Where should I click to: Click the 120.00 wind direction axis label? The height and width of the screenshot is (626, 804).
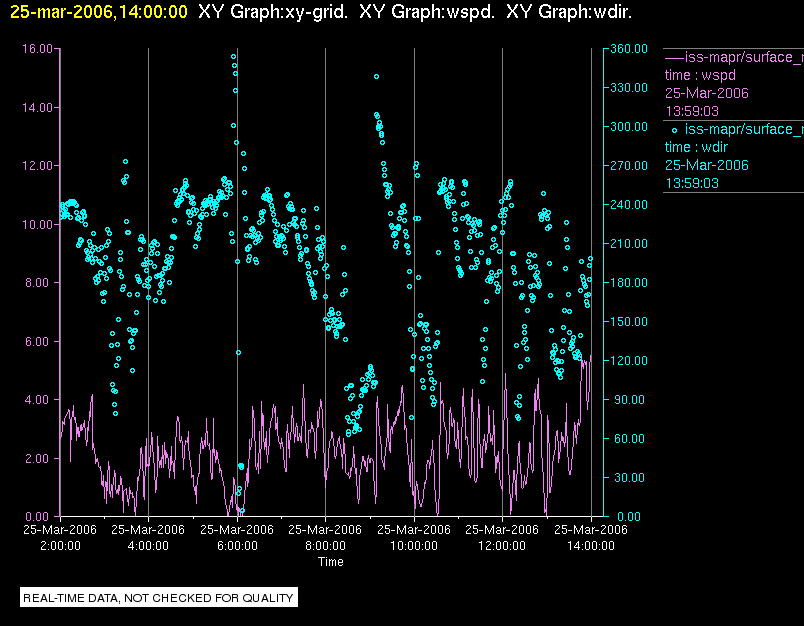coord(629,360)
